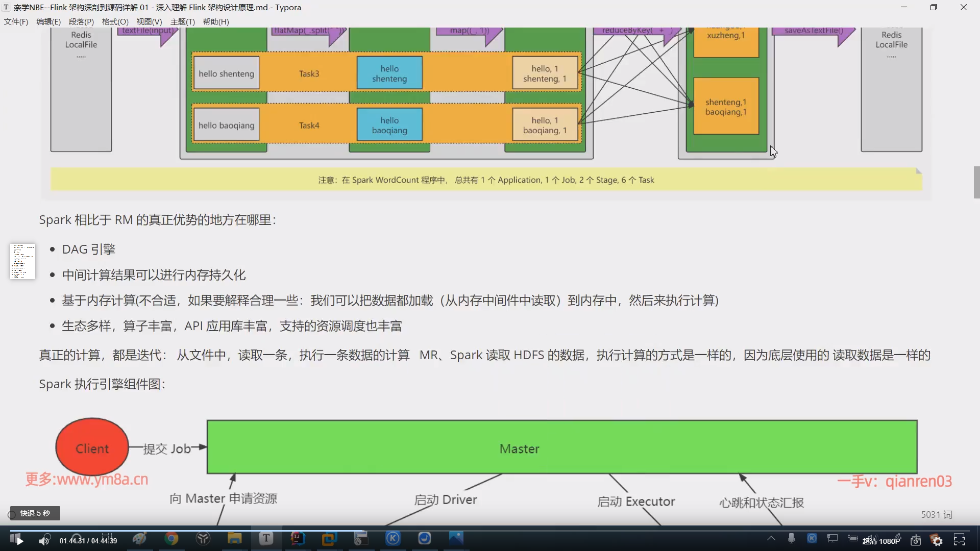Viewport: 980px width, 551px height.
Task: Click Chrome icon in taskbar
Action: (171, 538)
